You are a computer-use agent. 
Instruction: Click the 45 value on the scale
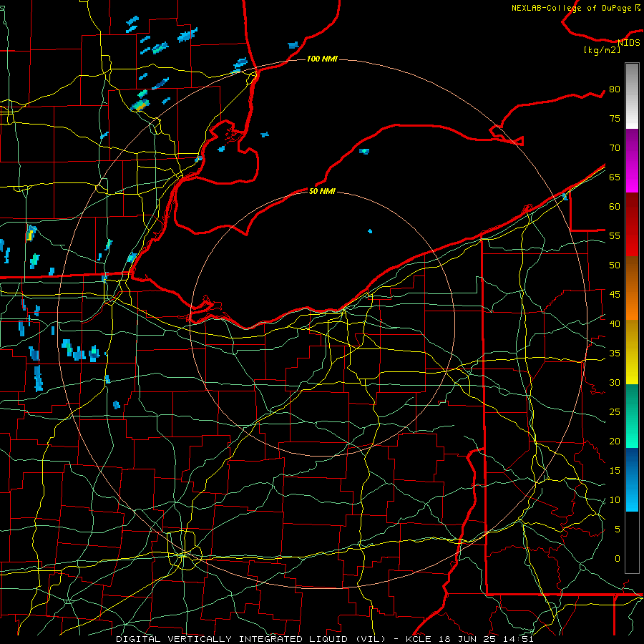(x=615, y=295)
